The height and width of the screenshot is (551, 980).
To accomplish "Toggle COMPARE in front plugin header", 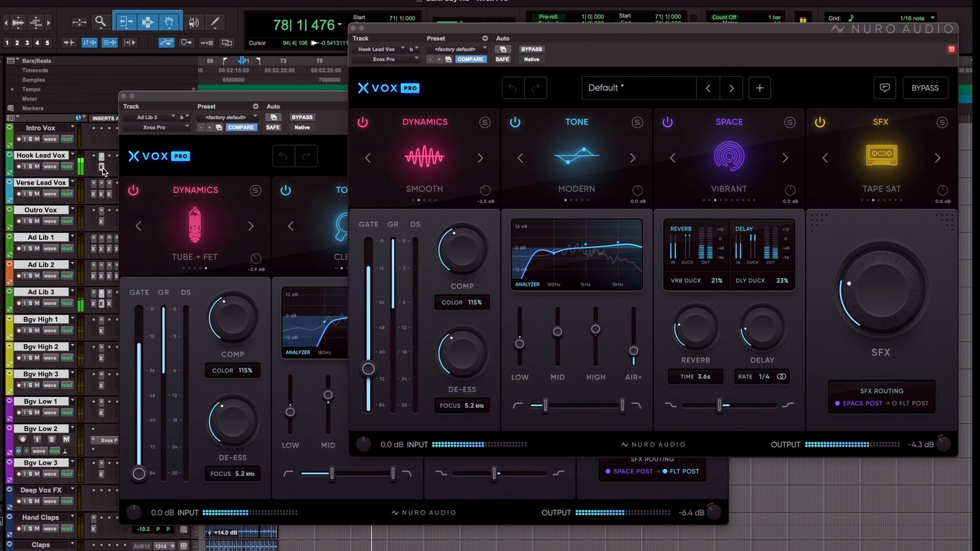I will (470, 59).
